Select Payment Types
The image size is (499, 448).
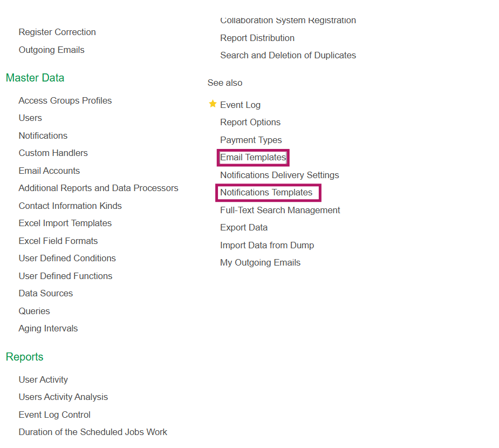tap(251, 140)
